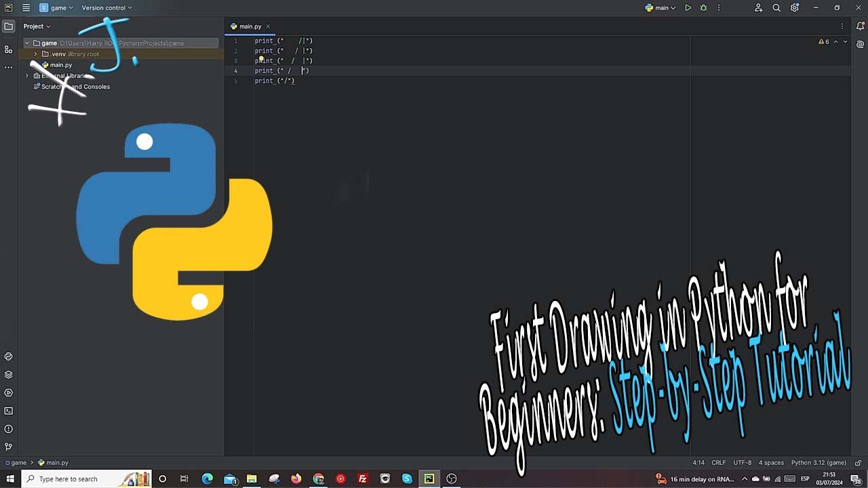Open 4 spaces indentation settings
Screen dimensions: 868x488
771,462
